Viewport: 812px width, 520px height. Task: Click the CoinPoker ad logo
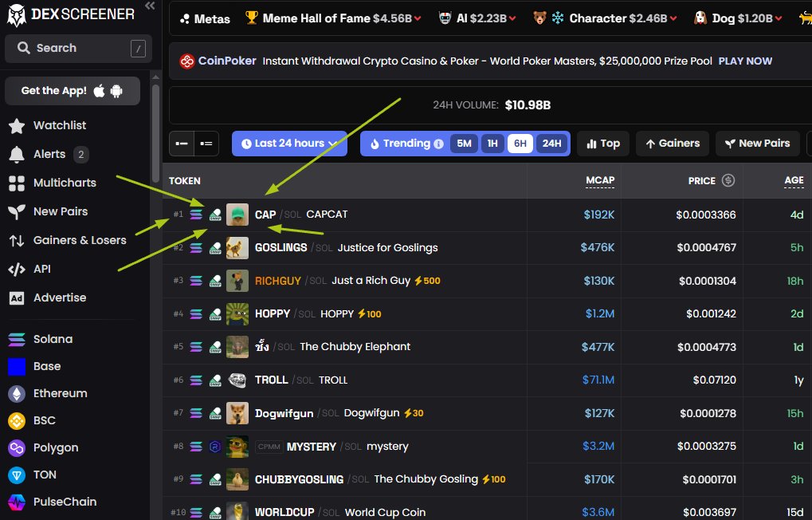186,61
